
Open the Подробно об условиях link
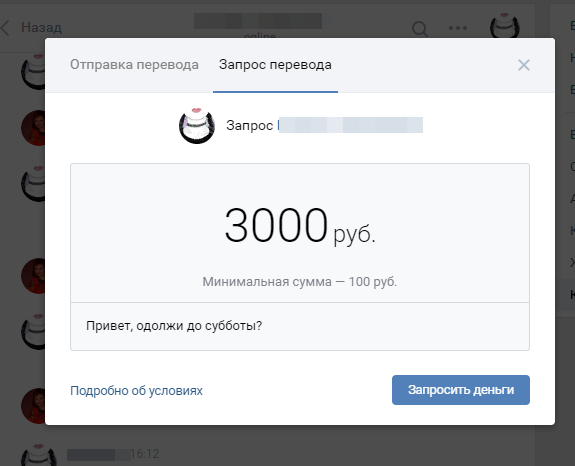click(x=136, y=390)
